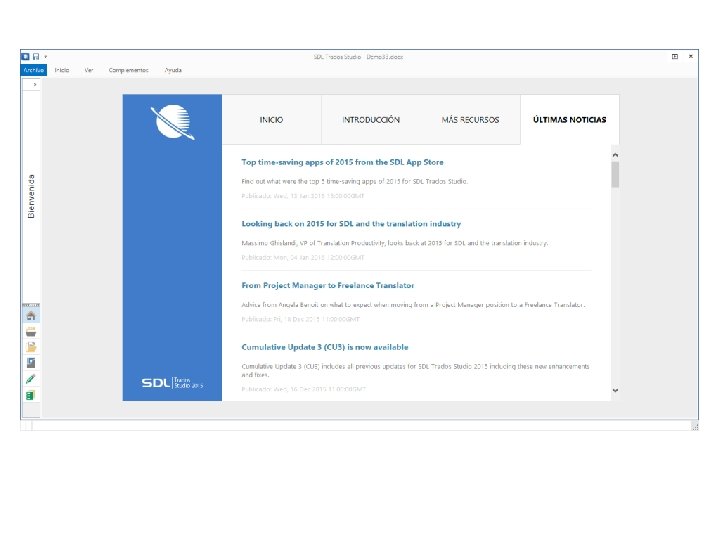Open the Ayuda ribbon tab

click(x=173, y=70)
